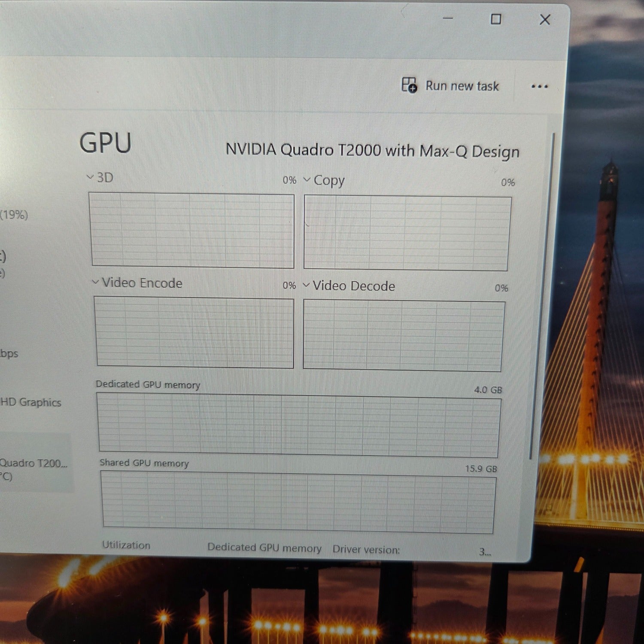Screen dimensions: 644x644
Task: Maximize the Task Manager window
Action: click(x=496, y=19)
